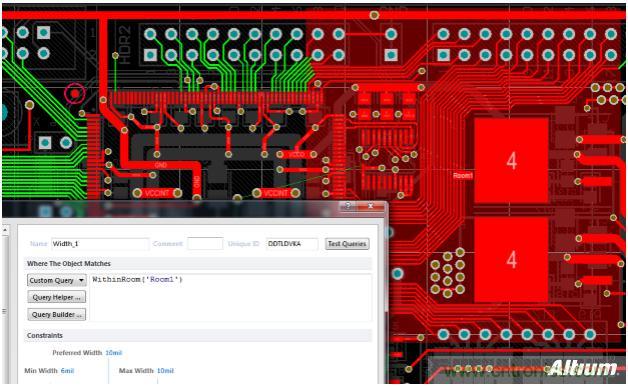
Task: Click the pink circled via at left
Action: click(x=74, y=94)
